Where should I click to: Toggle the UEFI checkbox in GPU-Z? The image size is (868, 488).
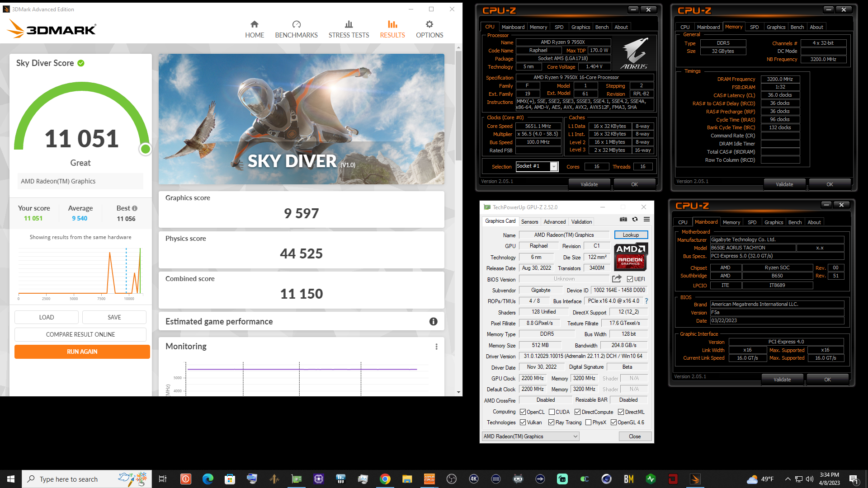pyautogui.click(x=630, y=279)
